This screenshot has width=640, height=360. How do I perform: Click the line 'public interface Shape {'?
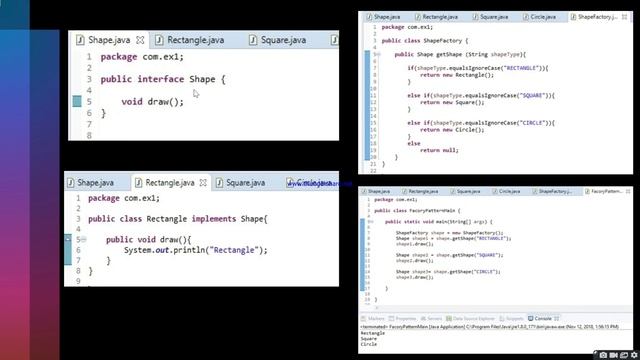163,79
